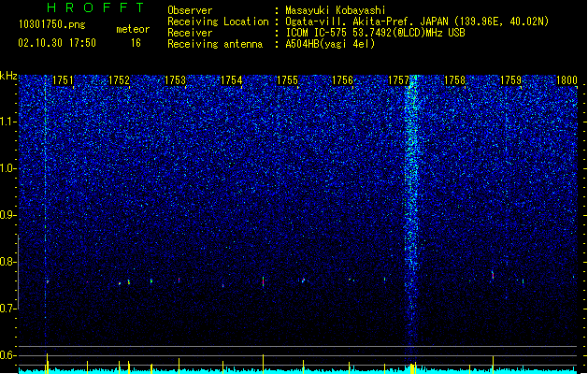Click the 0.7 kHz axis label
588x374 pixels.
point(7,309)
